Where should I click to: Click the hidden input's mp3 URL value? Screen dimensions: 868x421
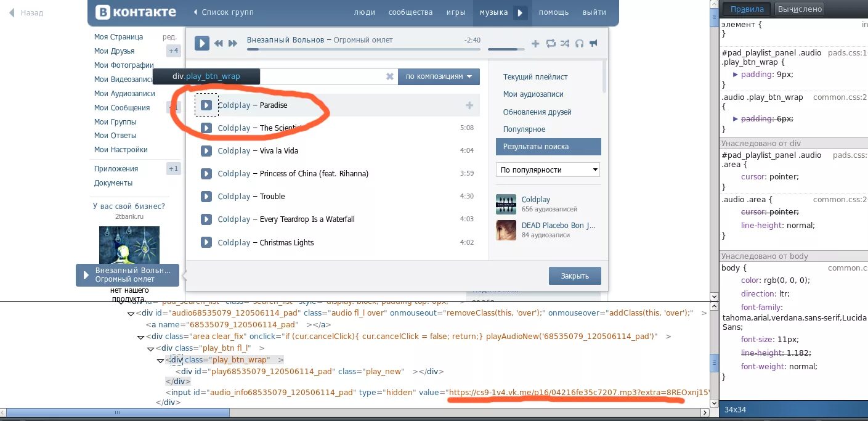[579, 392]
